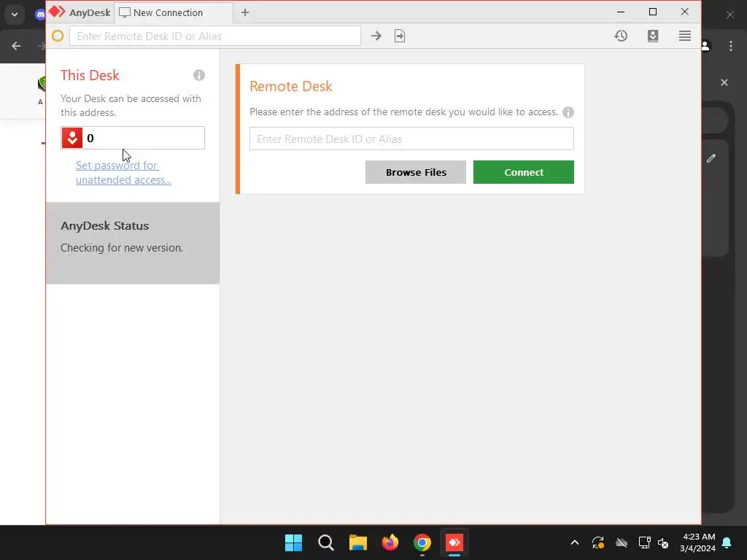
Task: Open the address book icon
Action: [x=653, y=36]
